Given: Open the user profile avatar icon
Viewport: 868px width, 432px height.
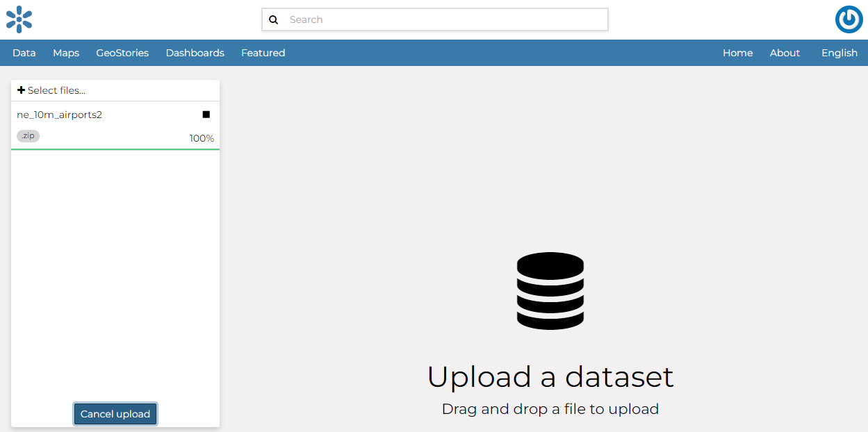Looking at the screenshot, I should (x=849, y=19).
